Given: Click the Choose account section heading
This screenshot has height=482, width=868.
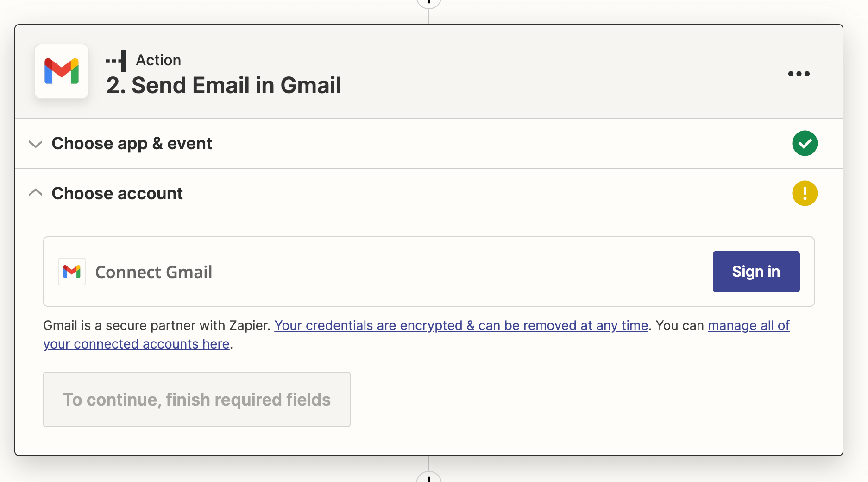Looking at the screenshot, I should coord(117,193).
